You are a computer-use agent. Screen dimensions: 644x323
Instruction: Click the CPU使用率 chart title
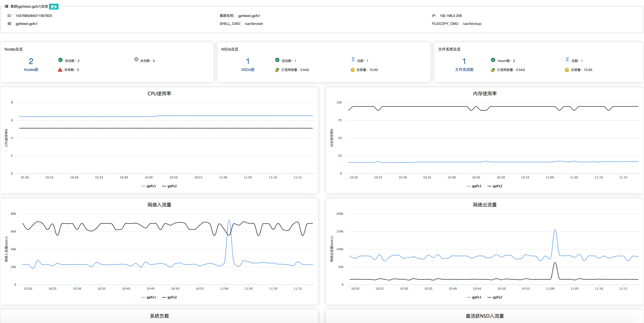[x=159, y=94]
